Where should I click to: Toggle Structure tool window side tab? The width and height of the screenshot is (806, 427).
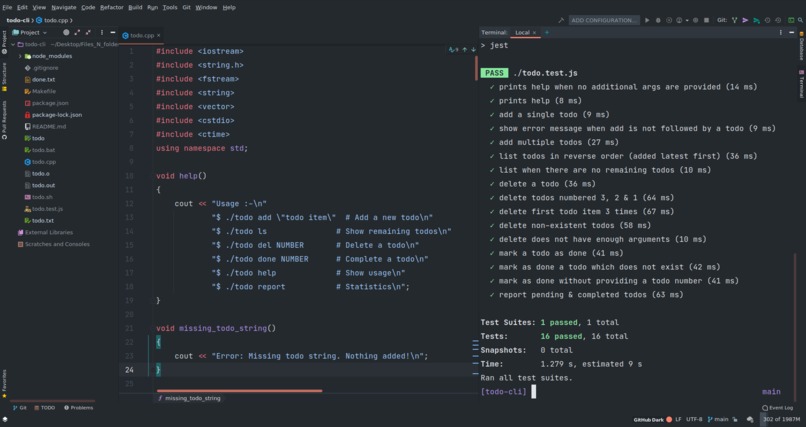(x=4, y=77)
